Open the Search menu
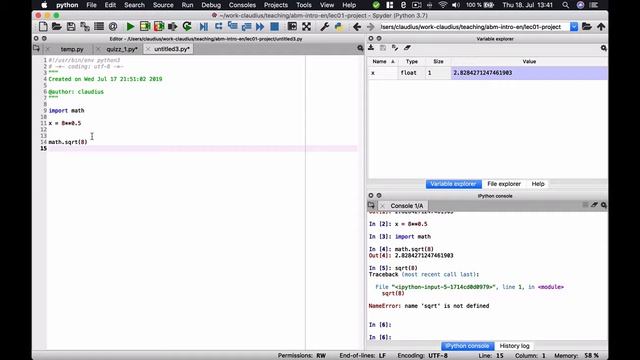This screenshot has width=640, height=360. (134, 5)
